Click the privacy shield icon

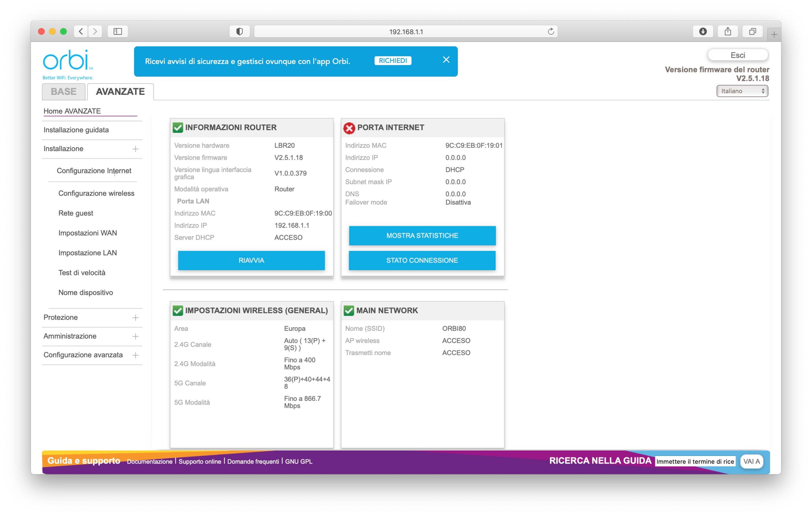[x=239, y=31]
